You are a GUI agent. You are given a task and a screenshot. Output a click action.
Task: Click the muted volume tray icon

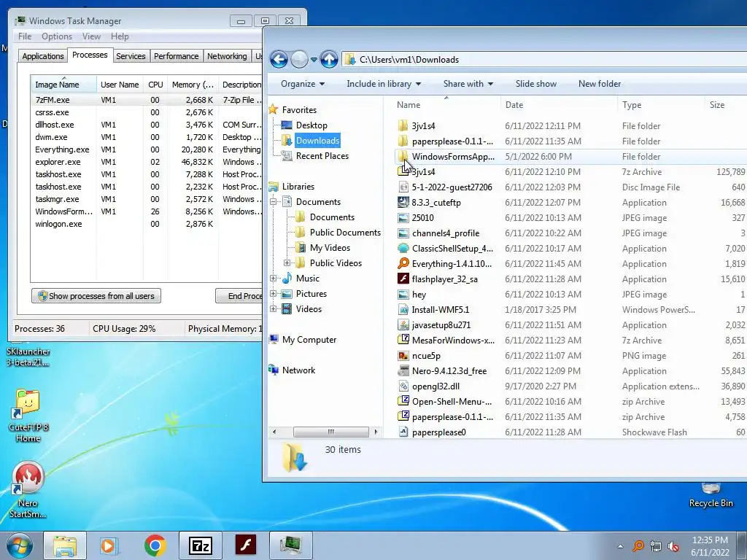point(673,546)
